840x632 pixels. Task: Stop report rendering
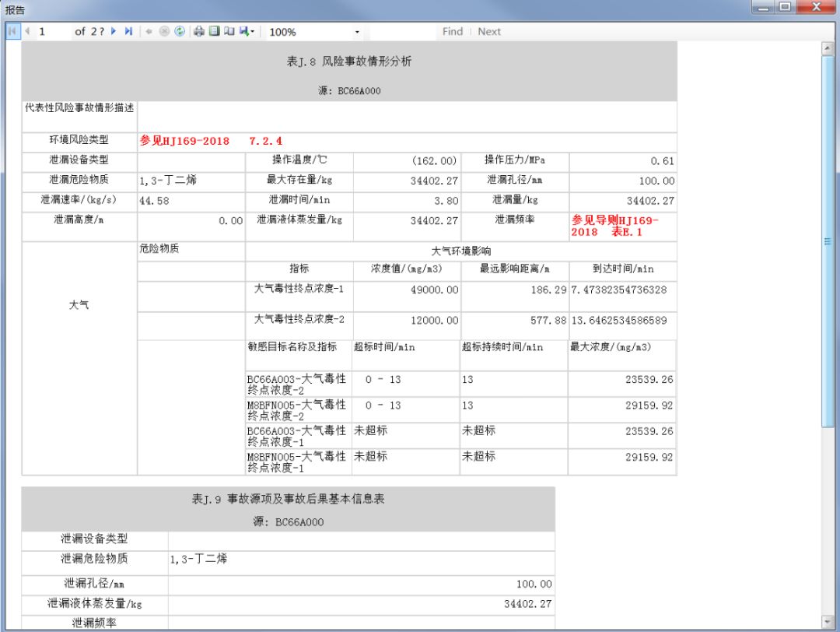164,32
